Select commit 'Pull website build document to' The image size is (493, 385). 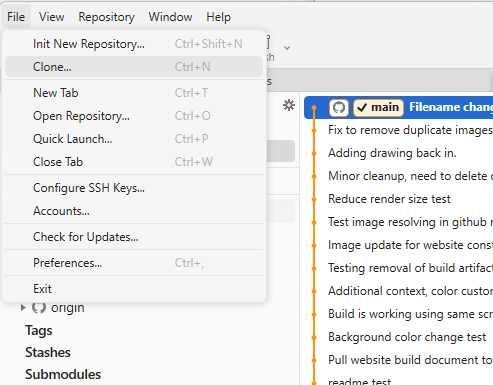[397, 360]
